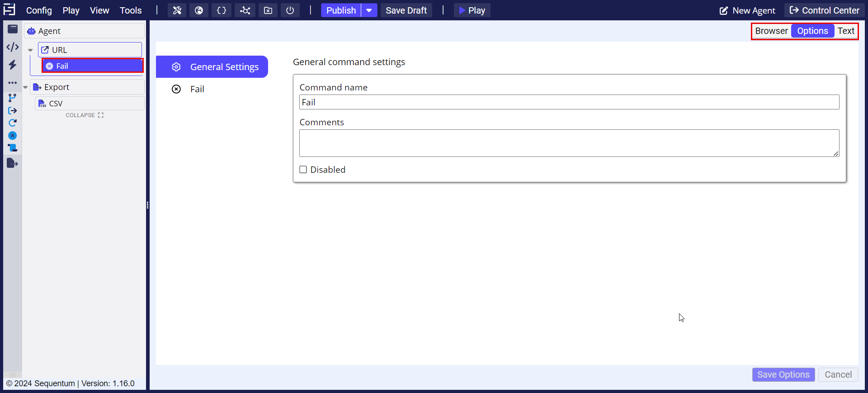Click the branch icon in sidebar
Viewport: 868px width, 393px height.
13,98
